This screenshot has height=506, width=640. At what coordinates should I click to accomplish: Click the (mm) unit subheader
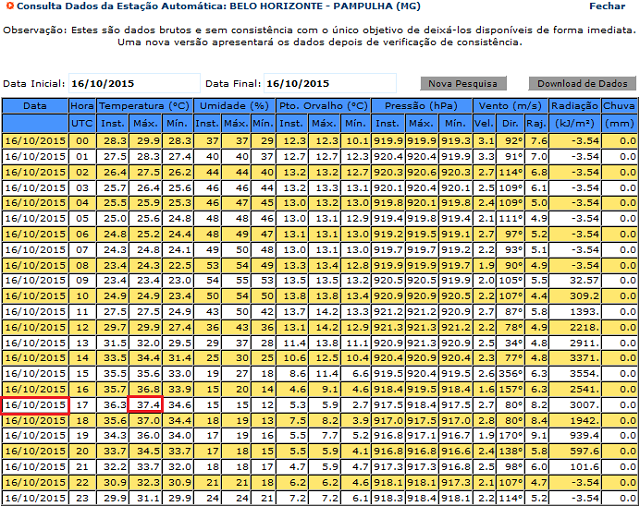(619, 123)
